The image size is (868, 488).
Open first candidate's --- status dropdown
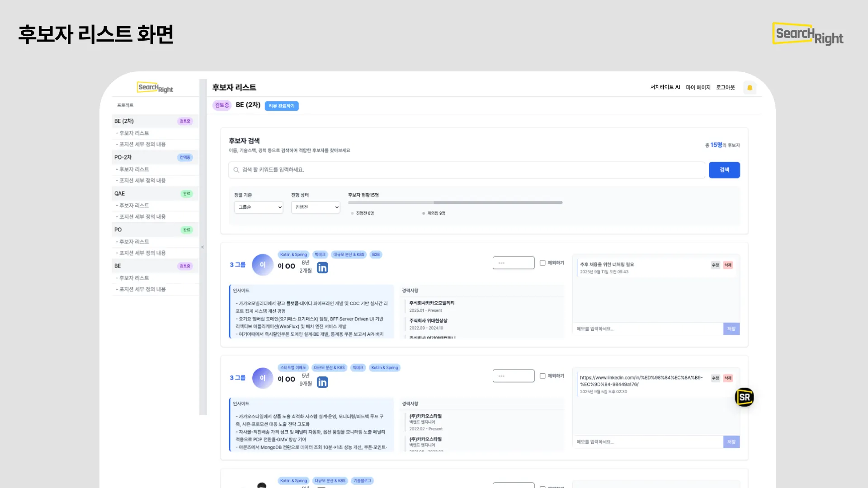coord(513,263)
